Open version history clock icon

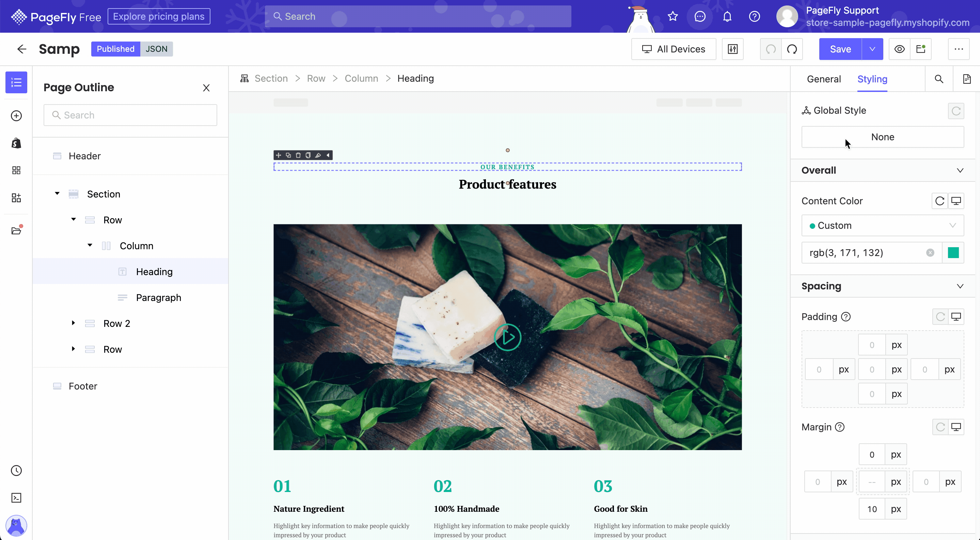pos(16,471)
